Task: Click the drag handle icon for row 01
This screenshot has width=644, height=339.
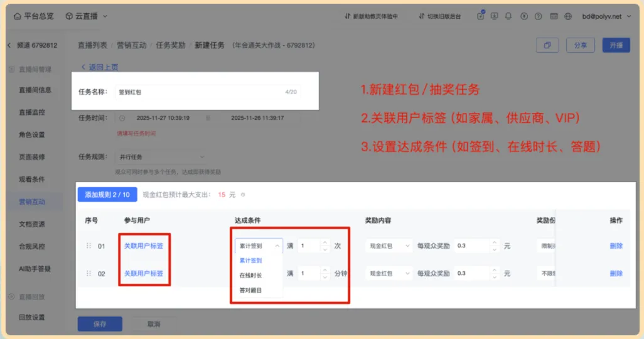Action: tap(89, 246)
